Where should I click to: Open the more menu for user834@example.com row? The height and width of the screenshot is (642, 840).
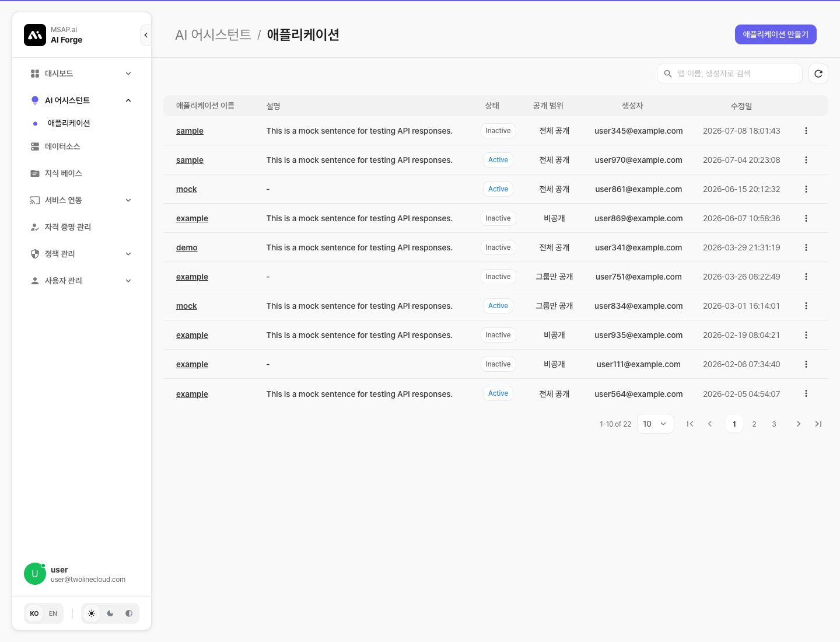click(806, 306)
